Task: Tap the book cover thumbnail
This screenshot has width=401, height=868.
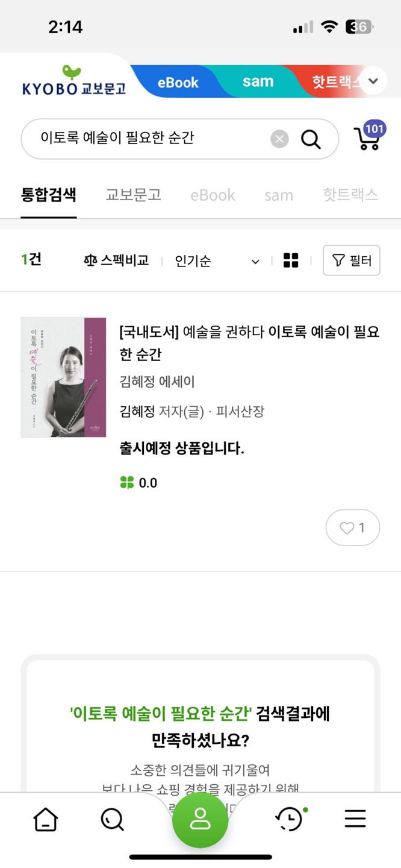Action: pyautogui.click(x=64, y=377)
